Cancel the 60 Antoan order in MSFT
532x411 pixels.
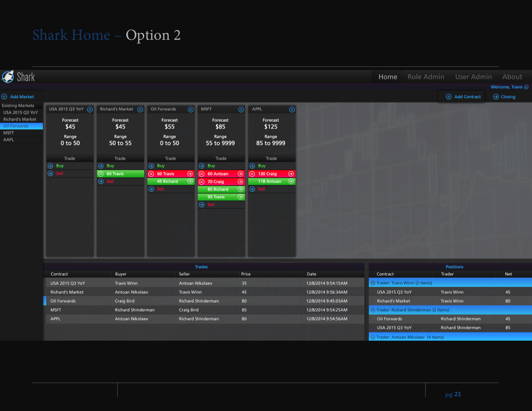[202, 174]
